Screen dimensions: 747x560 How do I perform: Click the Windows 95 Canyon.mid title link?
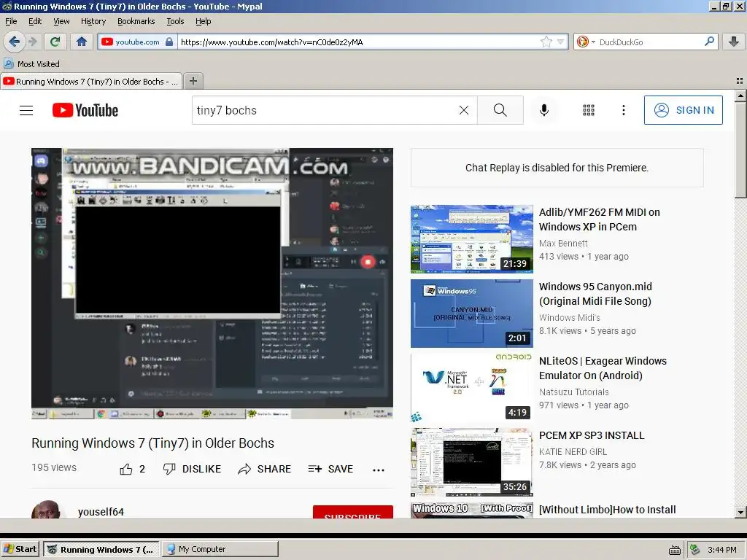point(595,294)
